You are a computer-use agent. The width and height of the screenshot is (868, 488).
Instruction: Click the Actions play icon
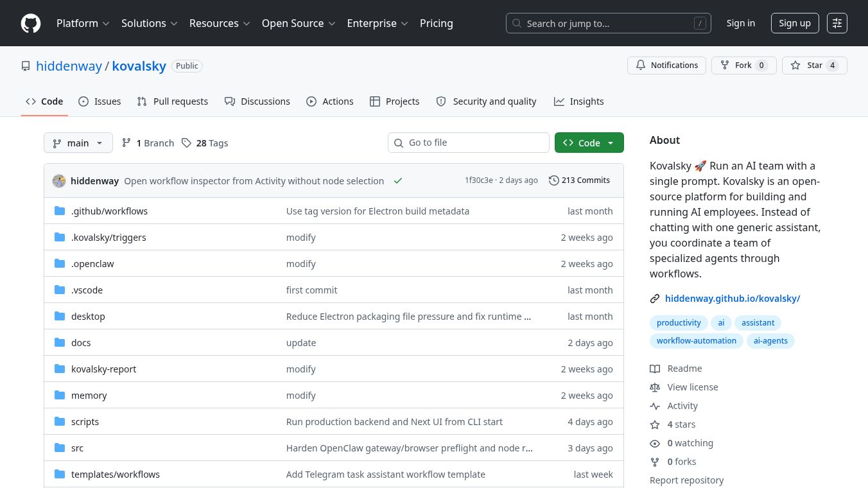312,101
